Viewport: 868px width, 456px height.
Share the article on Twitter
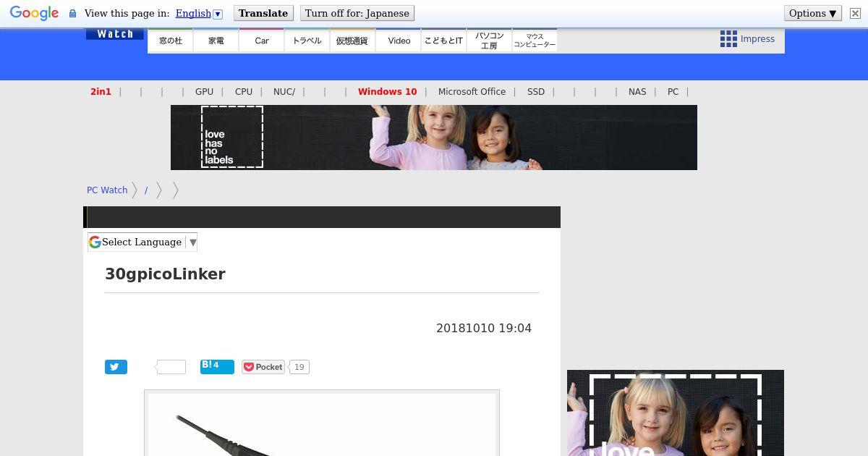coord(116,367)
